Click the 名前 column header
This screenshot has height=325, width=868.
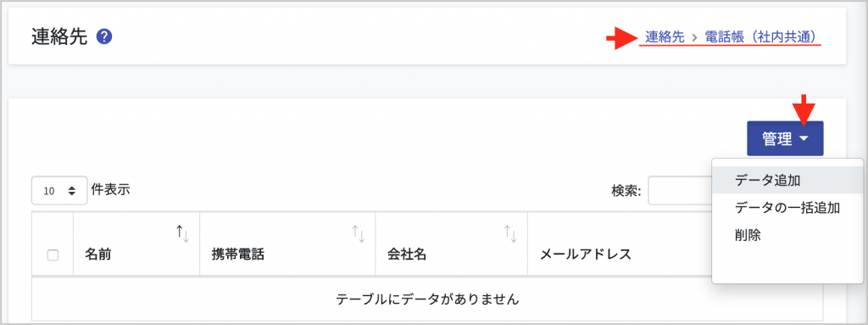[136, 243]
